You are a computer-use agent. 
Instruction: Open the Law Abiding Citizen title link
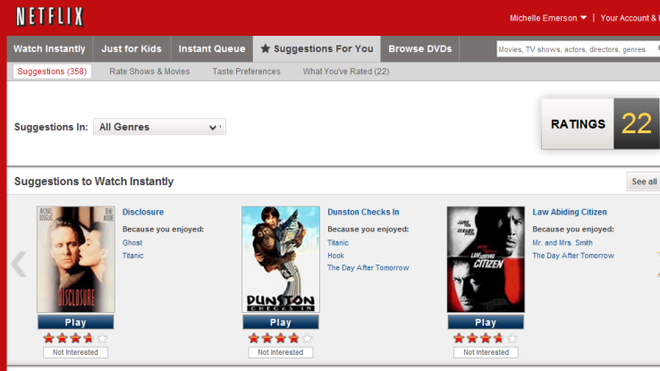pyautogui.click(x=570, y=212)
